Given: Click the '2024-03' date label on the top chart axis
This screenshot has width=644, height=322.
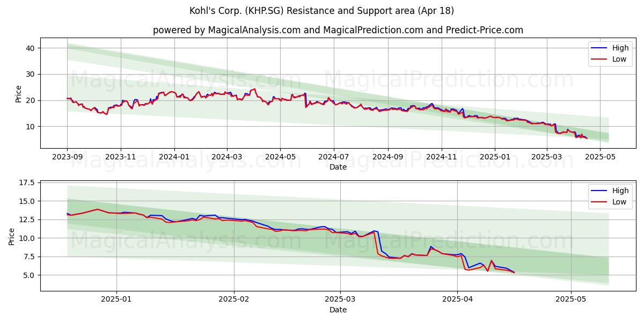Looking at the screenshot, I should pyautogui.click(x=226, y=158).
